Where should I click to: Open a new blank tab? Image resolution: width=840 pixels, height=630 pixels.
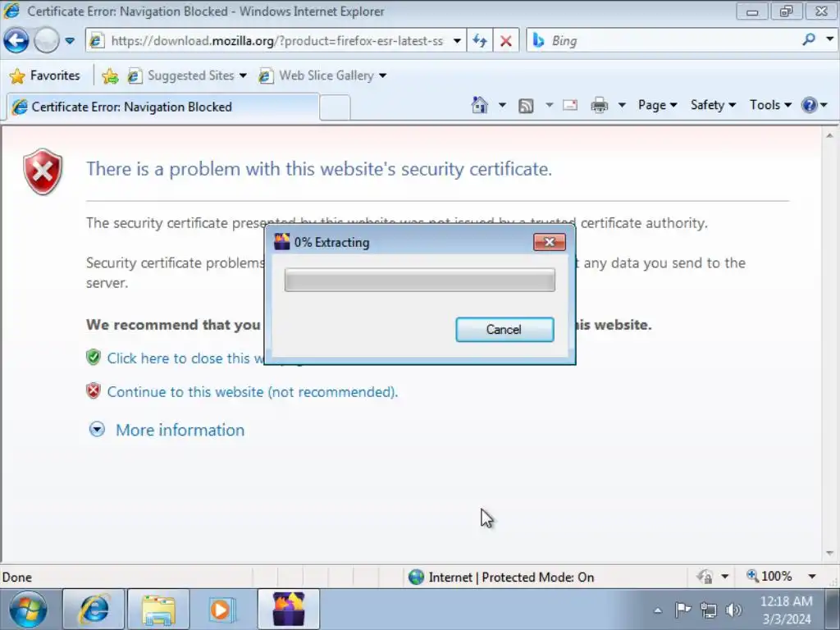tap(335, 107)
